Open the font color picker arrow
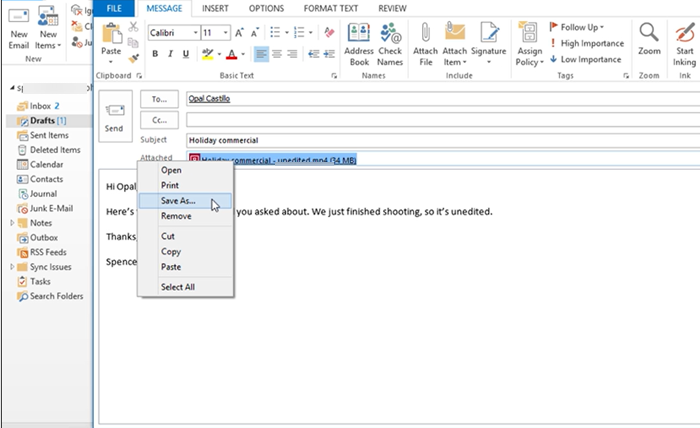The width and height of the screenshot is (700, 428). click(x=243, y=54)
